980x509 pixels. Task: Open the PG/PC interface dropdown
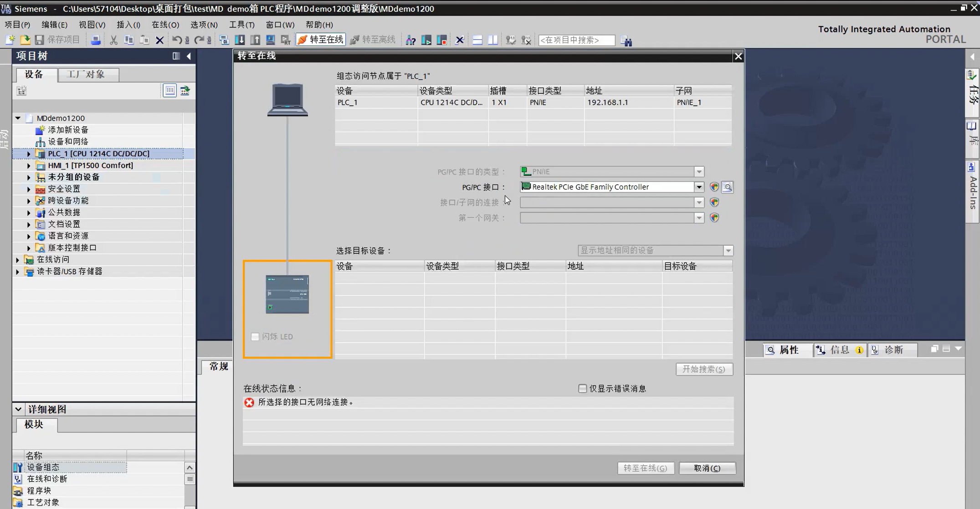pos(698,187)
